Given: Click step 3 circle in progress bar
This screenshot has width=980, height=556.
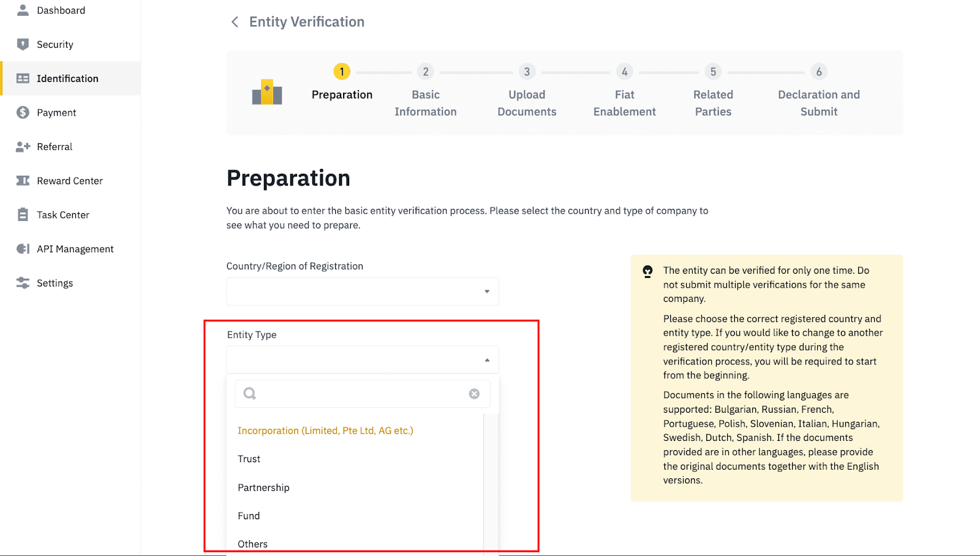Looking at the screenshot, I should tap(527, 72).
